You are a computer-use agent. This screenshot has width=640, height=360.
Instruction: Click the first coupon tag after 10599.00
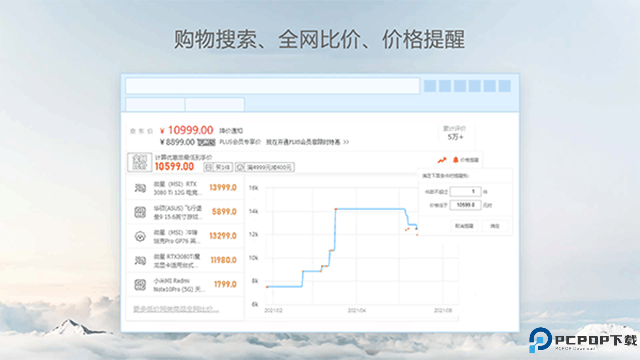point(218,167)
